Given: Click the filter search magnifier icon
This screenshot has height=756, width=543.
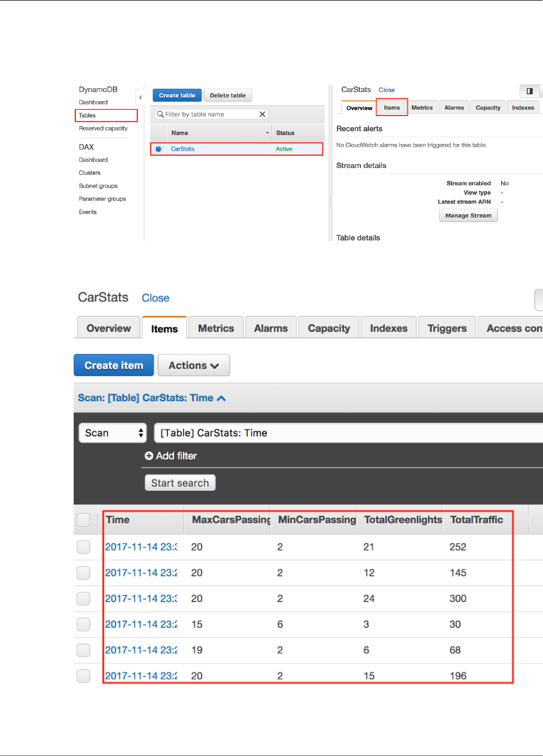Looking at the screenshot, I should (160, 114).
